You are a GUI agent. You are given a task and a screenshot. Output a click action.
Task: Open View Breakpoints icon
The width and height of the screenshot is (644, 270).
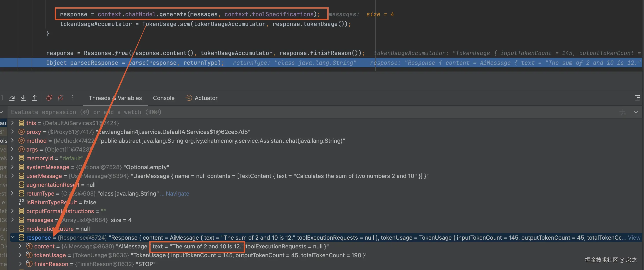click(49, 98)
